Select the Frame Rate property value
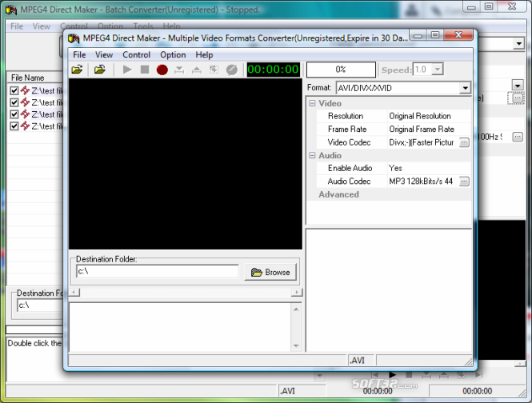 429,130
